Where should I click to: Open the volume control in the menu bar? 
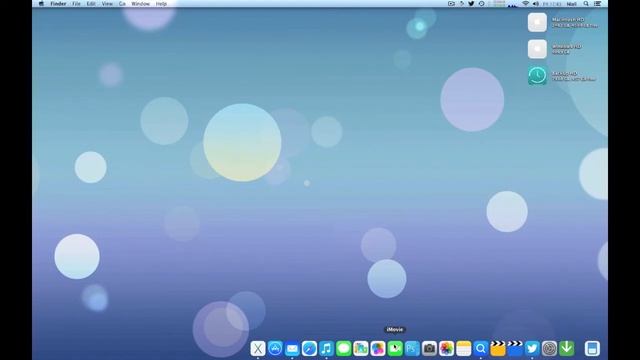pyautogui.click(x=536, y=4)
